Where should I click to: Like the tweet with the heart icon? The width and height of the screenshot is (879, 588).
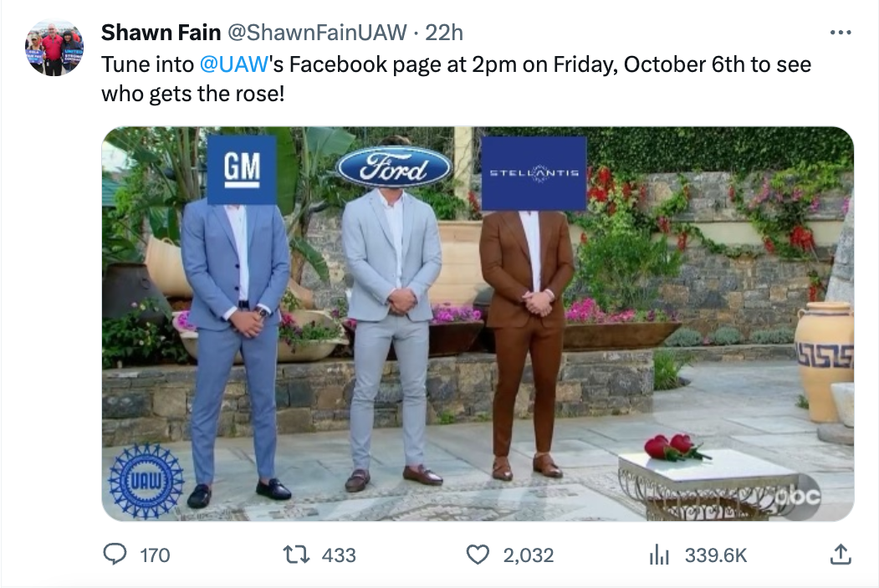(x=478, y=554)
